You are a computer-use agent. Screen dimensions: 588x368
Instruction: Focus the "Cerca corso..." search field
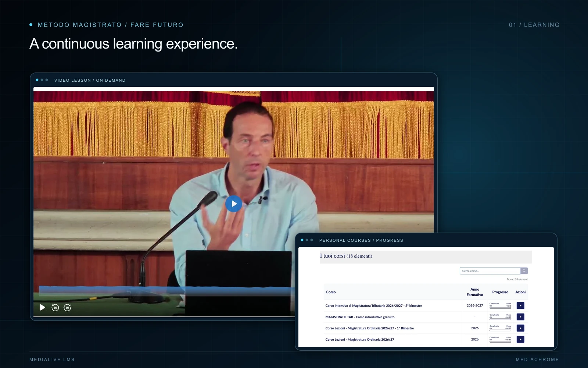point(490,271)
